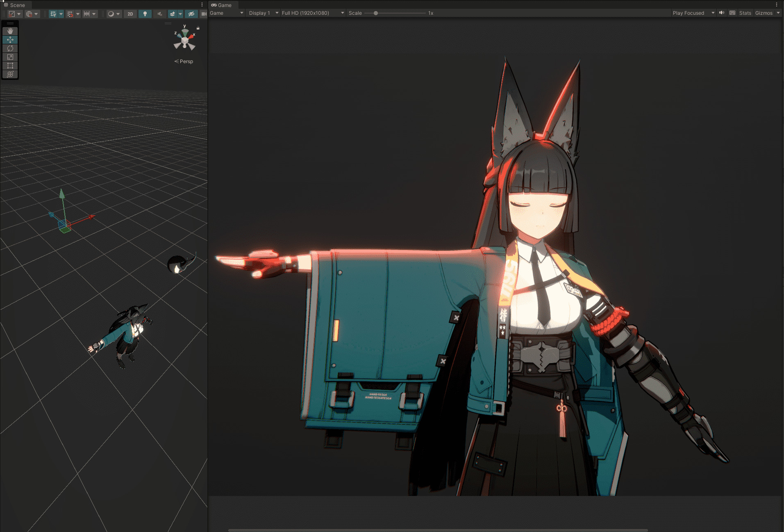Toggle Game view shortcuts keyboard icon
Viewport: 784px width, 532px height.
(x=732, y=13)
